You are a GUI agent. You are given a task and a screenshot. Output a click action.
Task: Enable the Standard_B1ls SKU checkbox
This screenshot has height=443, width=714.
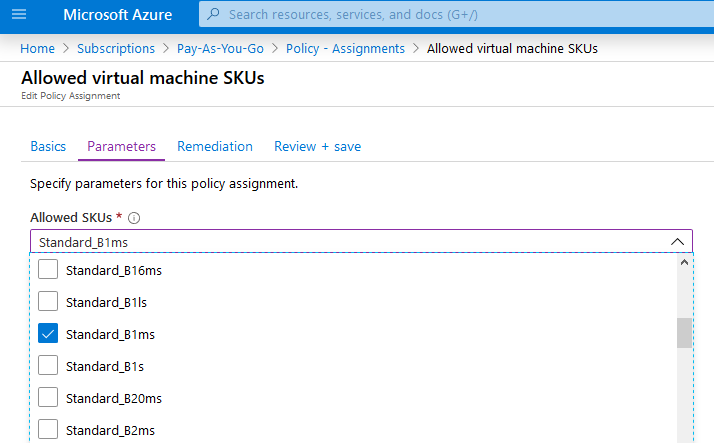tap(48, 301)
